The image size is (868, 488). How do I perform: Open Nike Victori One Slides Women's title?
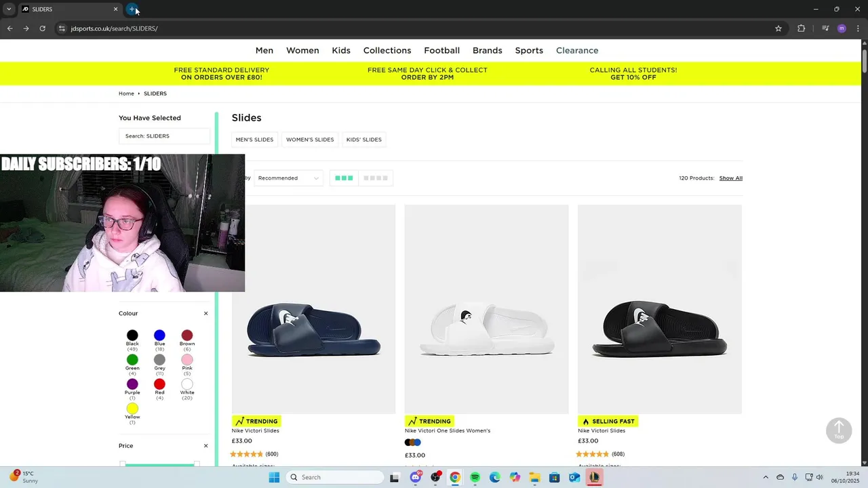coord(448,431)
